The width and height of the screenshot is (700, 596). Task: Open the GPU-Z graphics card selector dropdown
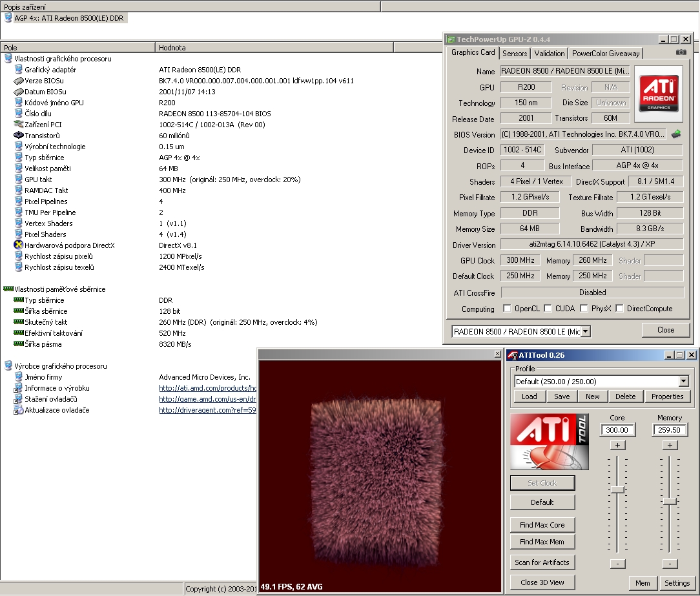coord(585,331)
